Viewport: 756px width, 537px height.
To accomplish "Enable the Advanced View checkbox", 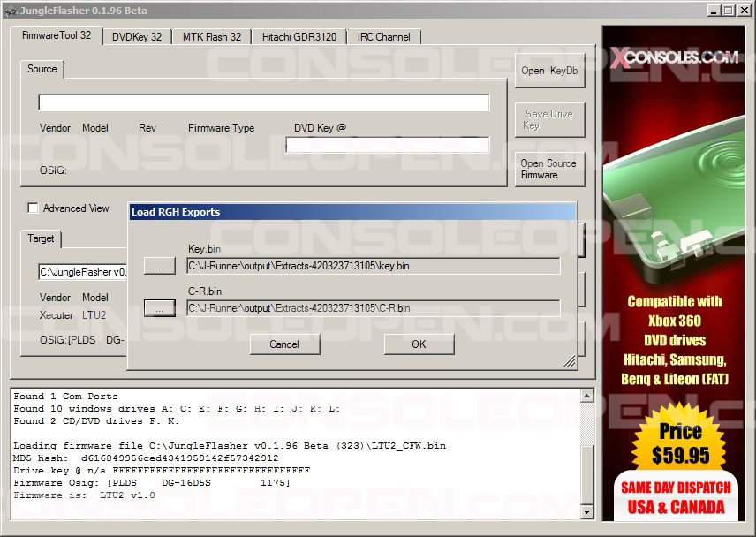I will click(x=34, y=208).
